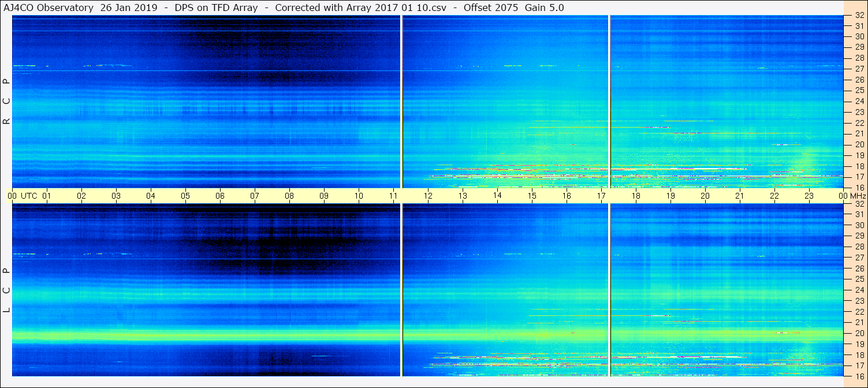Click the 24 MHz tick on LCP frequency scale
The height and width of the screenshot is (388, 868).
(859, 290)
